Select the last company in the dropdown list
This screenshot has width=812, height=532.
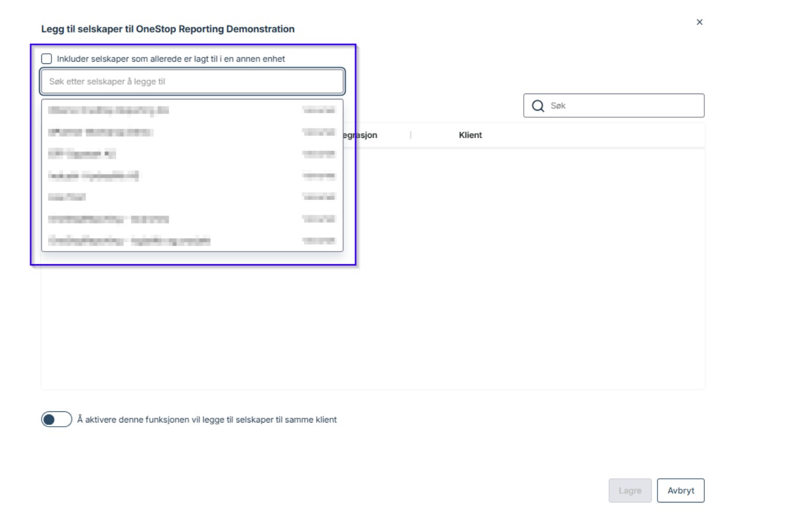point(192,241)
